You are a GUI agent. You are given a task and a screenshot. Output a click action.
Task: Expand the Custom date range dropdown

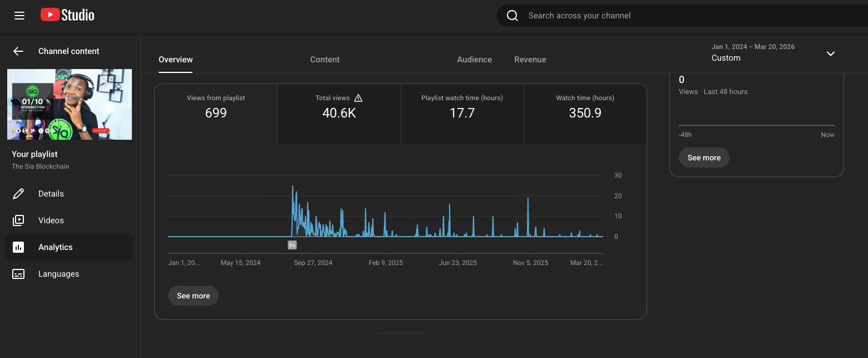click(830, 53)
